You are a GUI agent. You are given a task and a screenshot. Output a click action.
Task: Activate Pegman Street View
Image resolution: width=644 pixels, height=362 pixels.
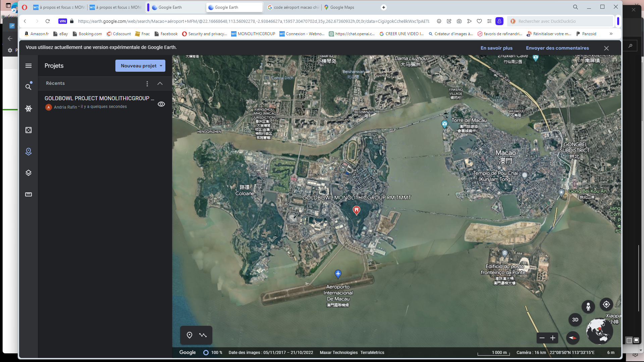click(588, 306)
